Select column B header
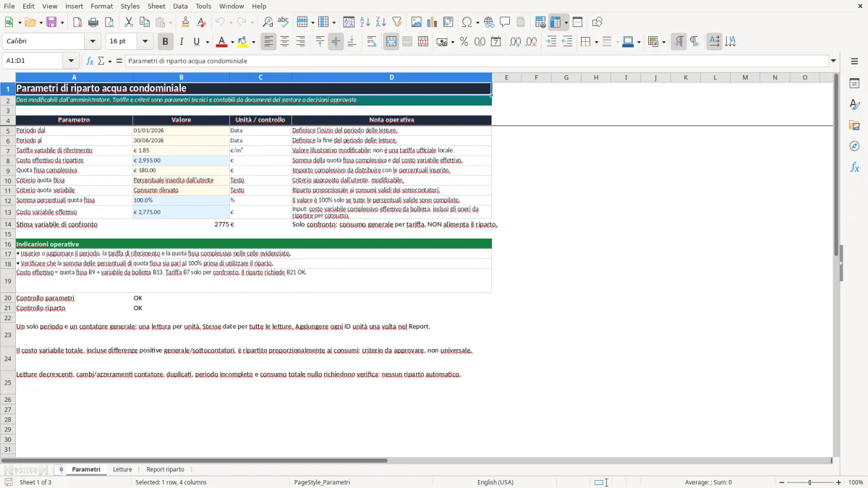 point(181,77)
